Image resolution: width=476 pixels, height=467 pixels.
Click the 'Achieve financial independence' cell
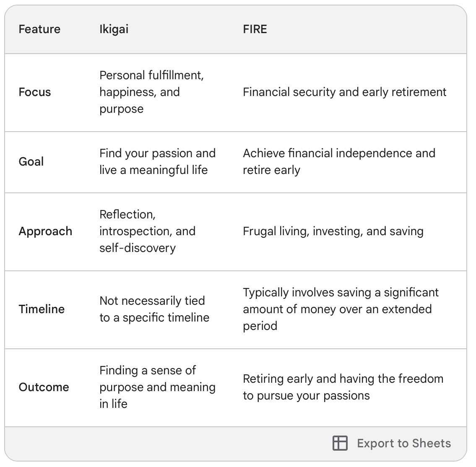pos(338,162)
